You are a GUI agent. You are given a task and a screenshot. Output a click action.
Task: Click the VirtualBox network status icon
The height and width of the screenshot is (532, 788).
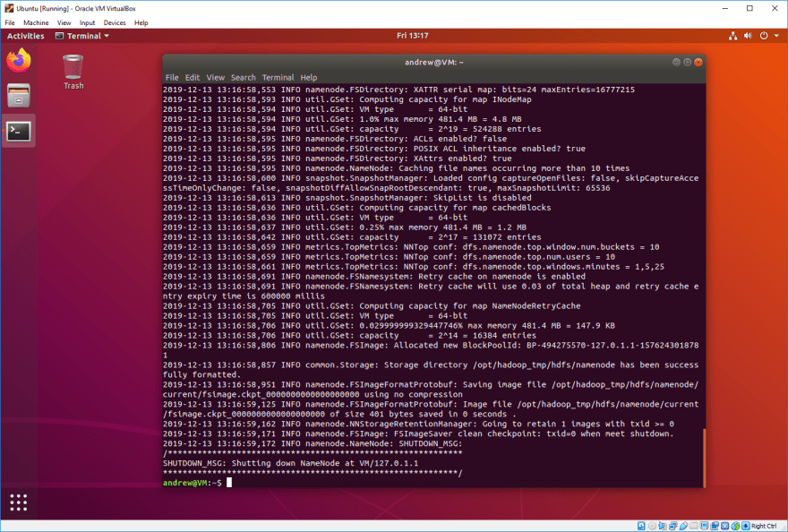[x=673, y=526]
